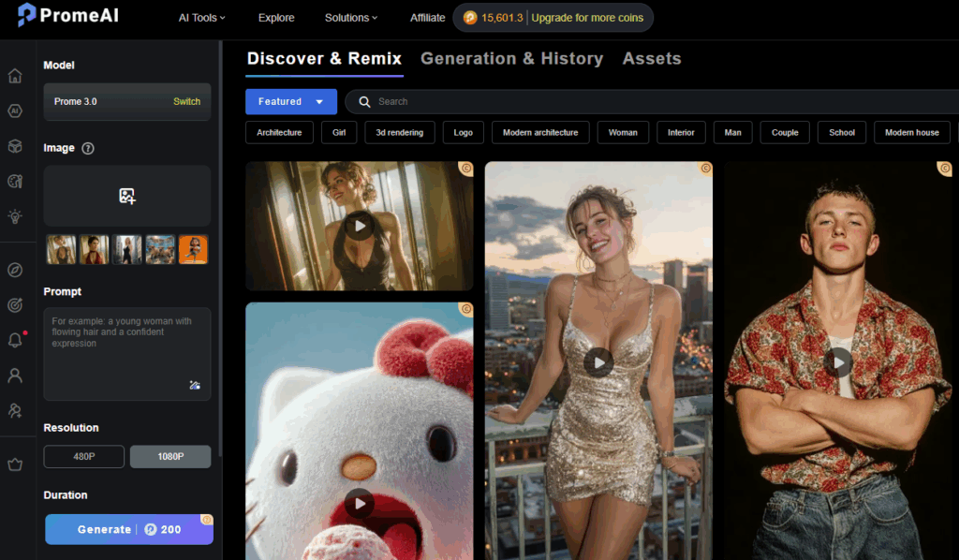The width and height of the screenshot is (959, 560).
Task: Filter by Modern architecture tag
Action: [x=540, y=133]
